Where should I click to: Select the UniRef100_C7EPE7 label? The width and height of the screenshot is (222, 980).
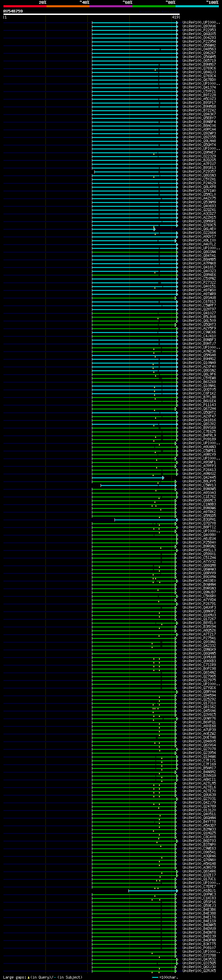point(199,887)
